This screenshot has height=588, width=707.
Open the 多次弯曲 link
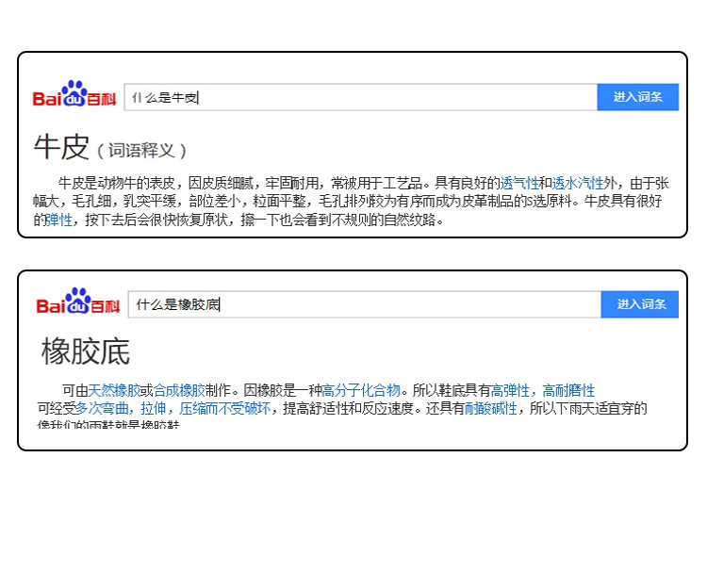pos(101,408)
